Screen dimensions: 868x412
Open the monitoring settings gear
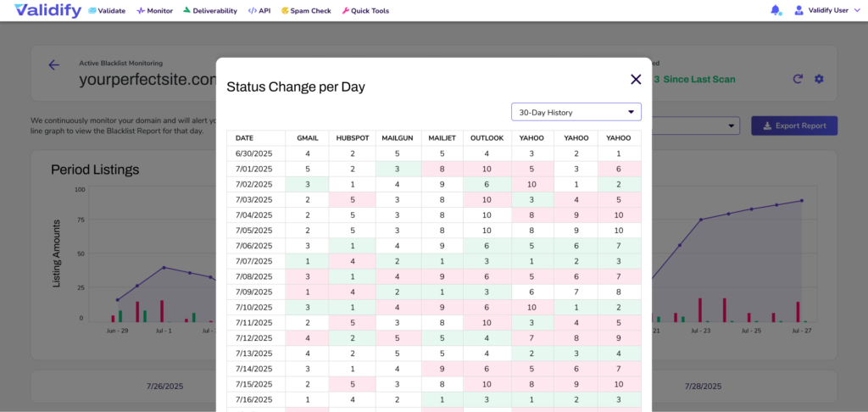tap(819, 79)
